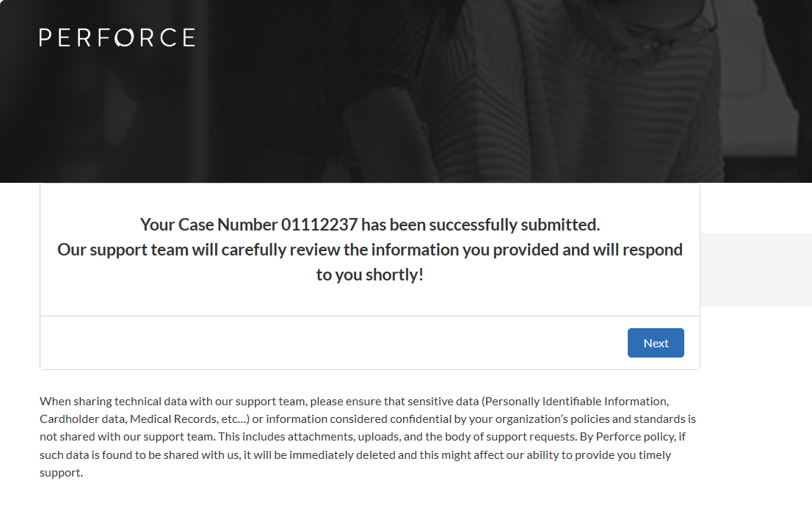812x511 pixels.
Task: Click empty footer area left of Next
Action: (x=294, y=343)
